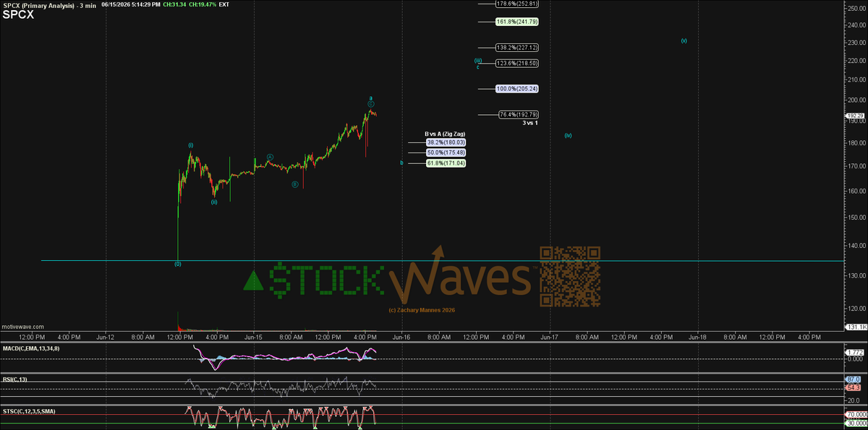868x430 pixels.
Task: Click the (ii) wave label below pullback
Action: pyautogui.click(x=214, y=202)
